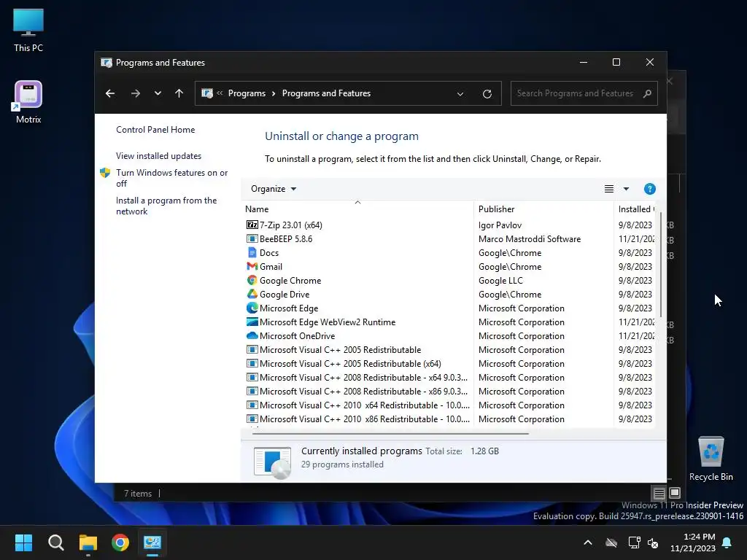Click the 7-Zip program icon
Screen dimensions: 747x560
coord(252,225)
